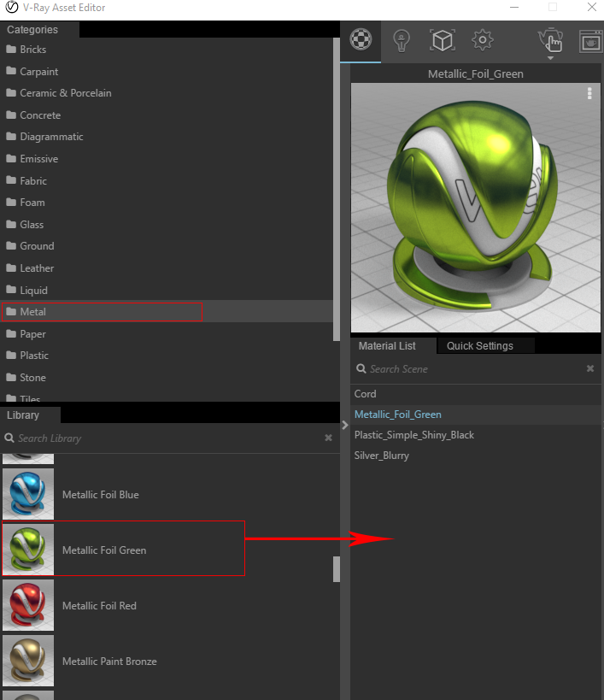Image resolution: width=604 pixels, height=700 pixels.
Task: Select the Metallic Foil Red label
Action: coord(99,606)
